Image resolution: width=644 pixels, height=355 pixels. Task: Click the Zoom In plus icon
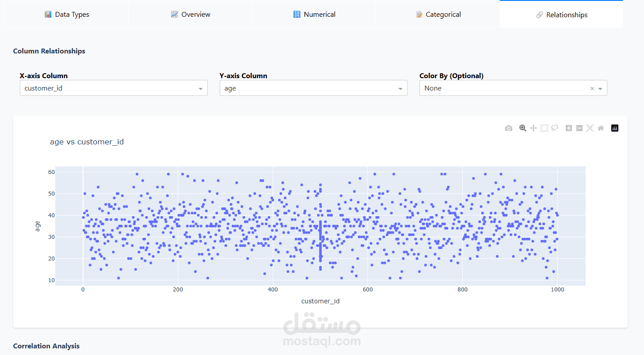click(x=569, y=128)
